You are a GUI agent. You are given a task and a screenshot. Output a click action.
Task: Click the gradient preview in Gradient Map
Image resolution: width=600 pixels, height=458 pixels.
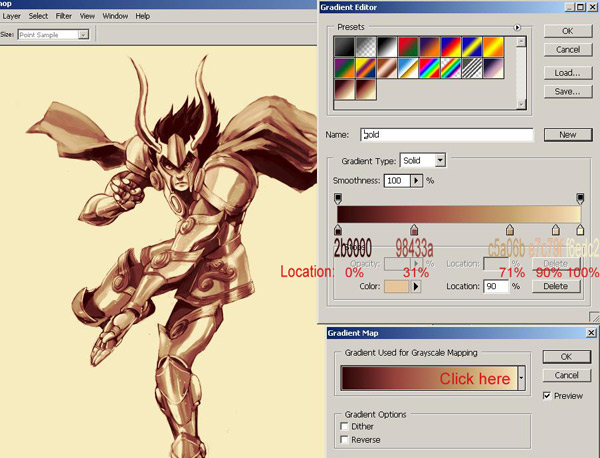pos(429,378)
